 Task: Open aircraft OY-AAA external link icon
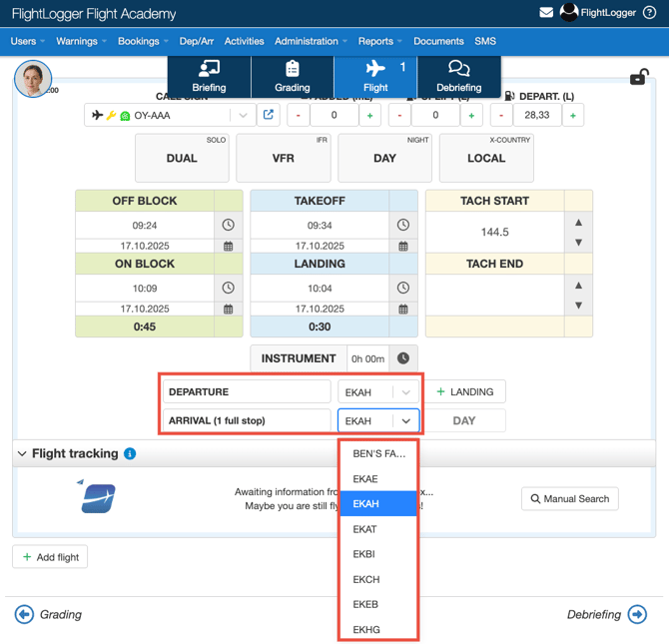(x=269, y=115)
